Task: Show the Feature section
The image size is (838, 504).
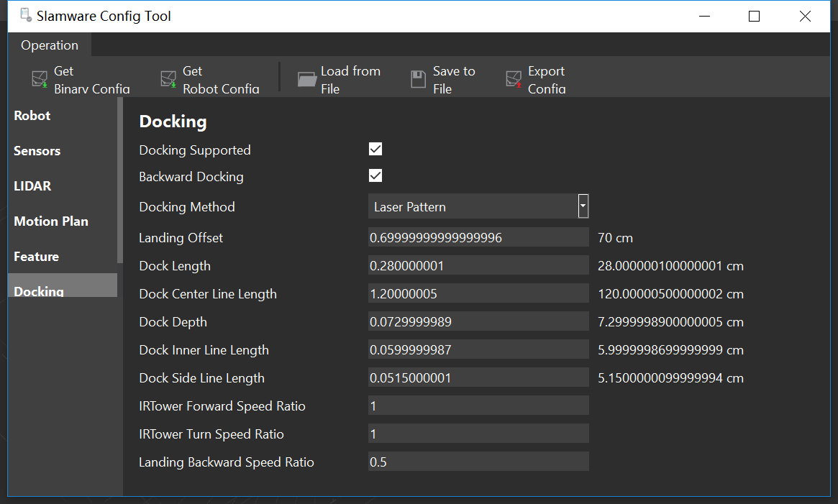Action: (37, 257)
